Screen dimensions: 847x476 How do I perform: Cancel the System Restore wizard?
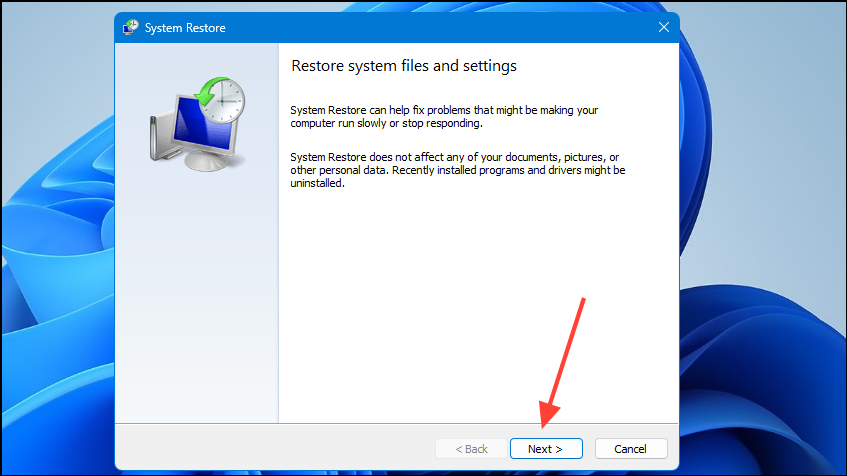(x=631, y=448)
